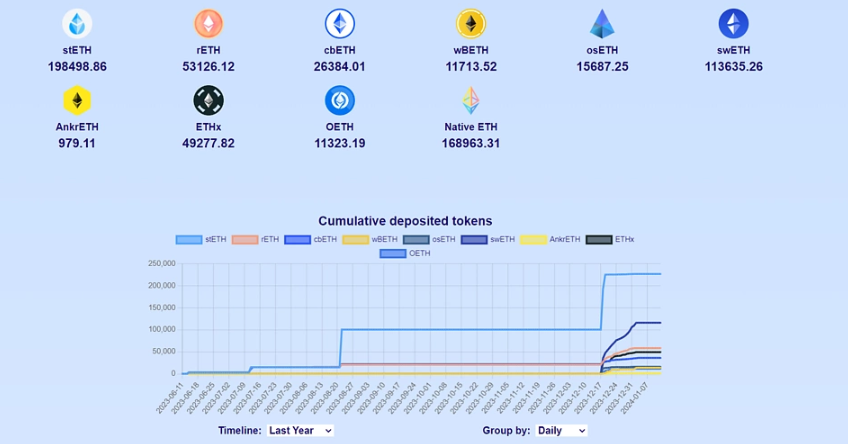The image size is (848, 444).
Task: Click the cbETH token icon
Action: (x=340, y=24)
